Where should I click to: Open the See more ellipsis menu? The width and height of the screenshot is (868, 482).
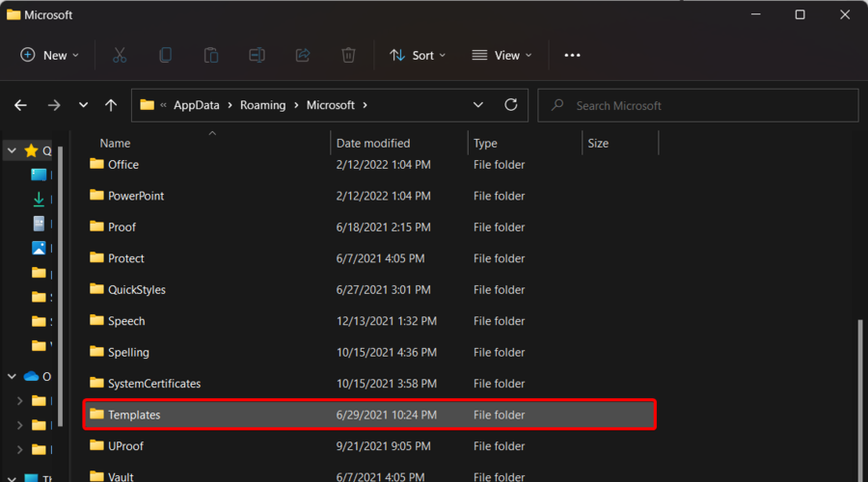point(572,55)
